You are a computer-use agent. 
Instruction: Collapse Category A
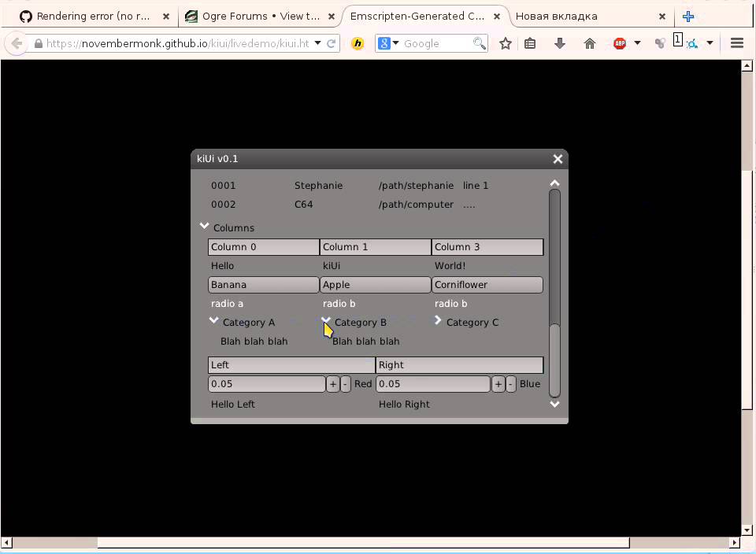(x=214, y=320)
